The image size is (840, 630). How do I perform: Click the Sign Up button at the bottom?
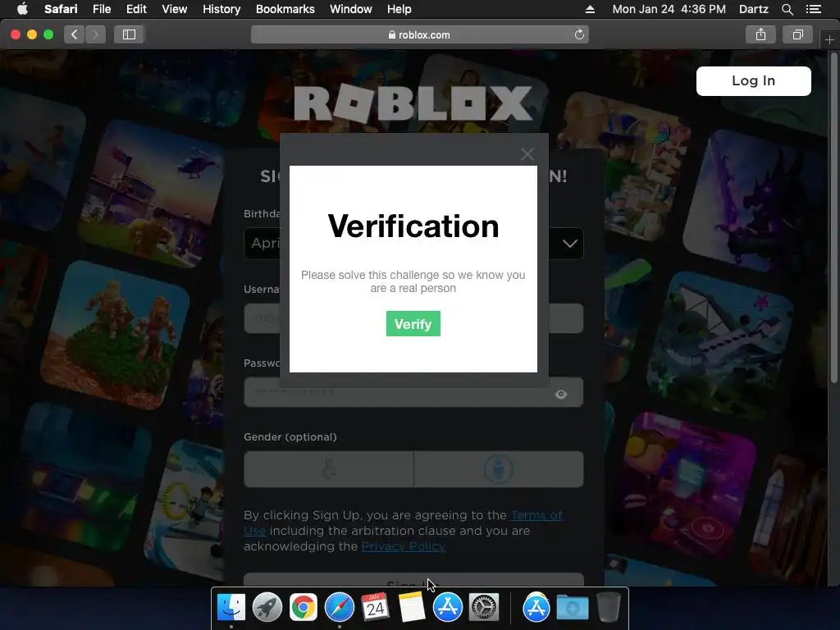click(413, 580)
